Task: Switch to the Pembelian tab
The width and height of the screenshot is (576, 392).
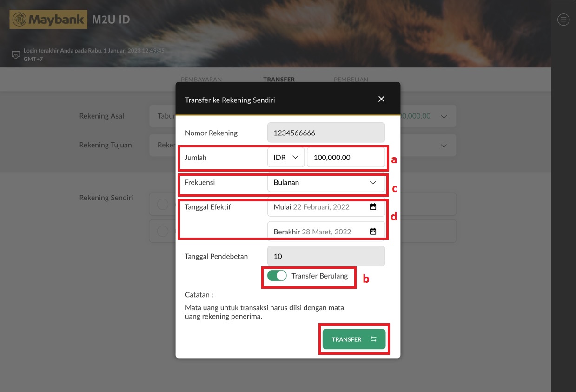Action: (x=351, y=80)
